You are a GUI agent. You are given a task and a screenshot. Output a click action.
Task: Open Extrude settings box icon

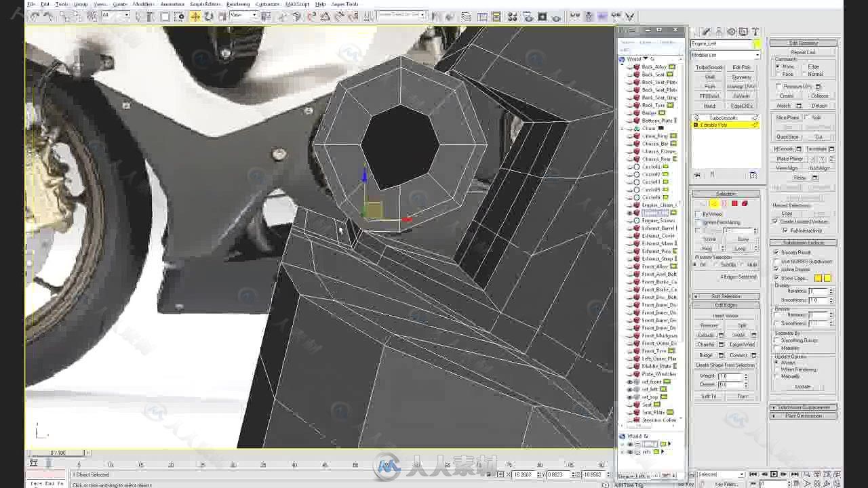(721, 335)
